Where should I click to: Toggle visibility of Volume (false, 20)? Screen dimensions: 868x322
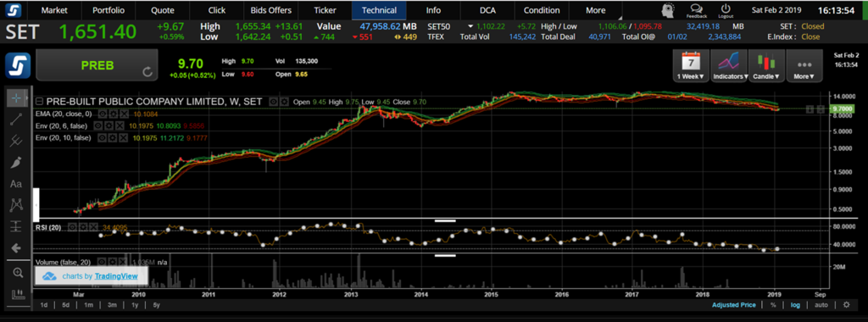pos(102,261)
